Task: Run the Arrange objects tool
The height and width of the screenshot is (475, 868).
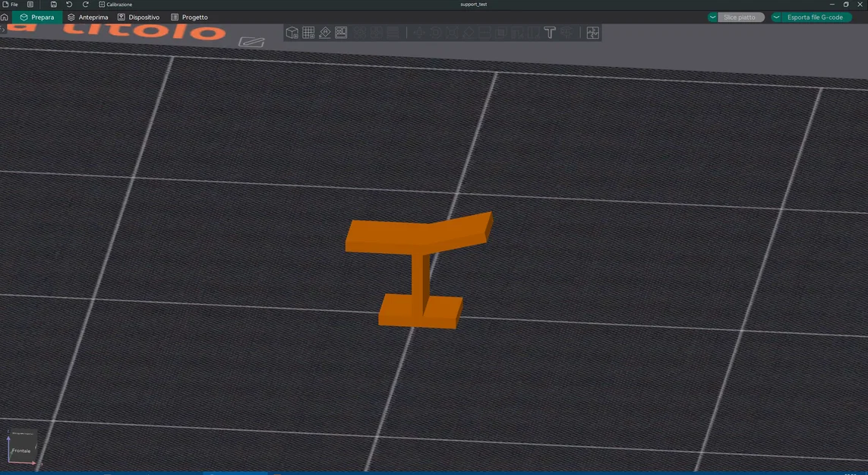Action: click(341, 33)
